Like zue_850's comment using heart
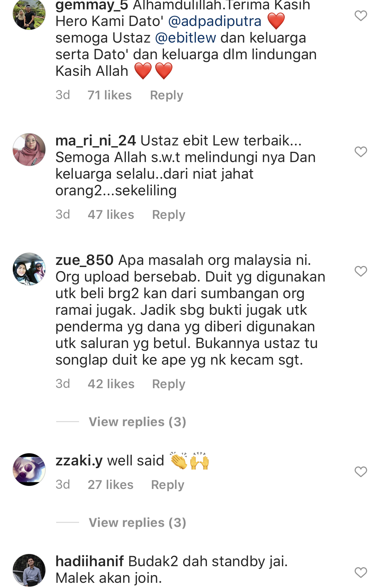 361,271
